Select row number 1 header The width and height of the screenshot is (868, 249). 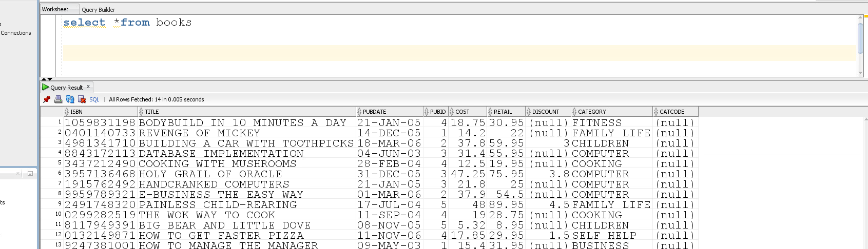[52, 122]
